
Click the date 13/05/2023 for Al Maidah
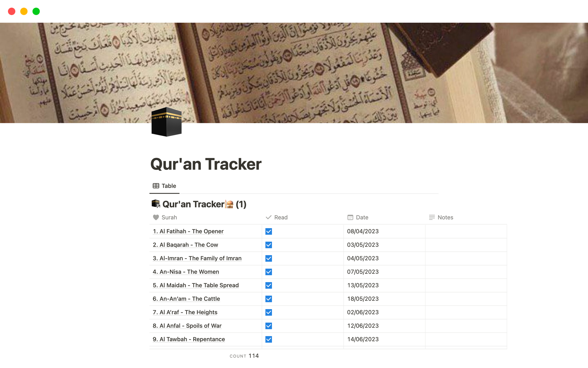[363, 285]
